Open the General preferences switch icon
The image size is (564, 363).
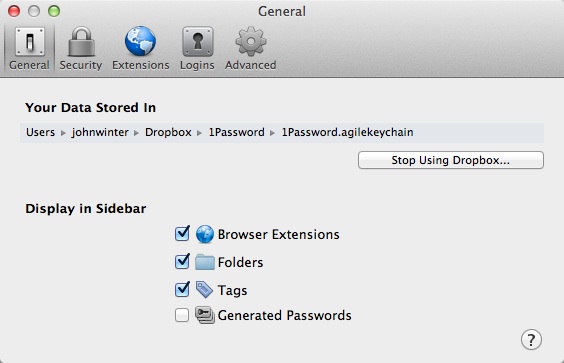click(30, 42)
